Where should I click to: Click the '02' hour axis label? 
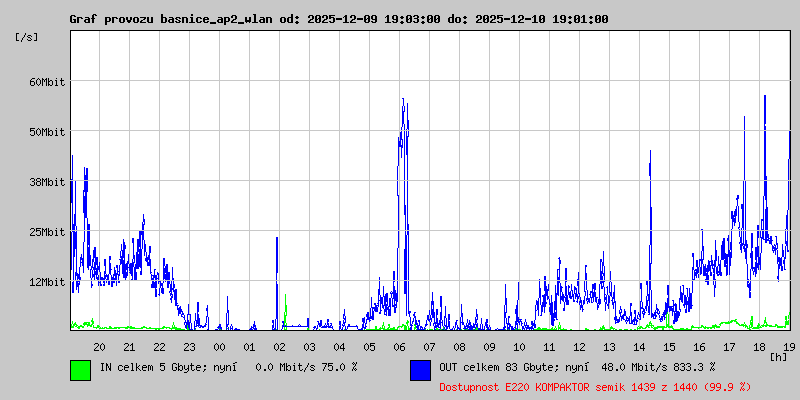[x=280, y=347]
